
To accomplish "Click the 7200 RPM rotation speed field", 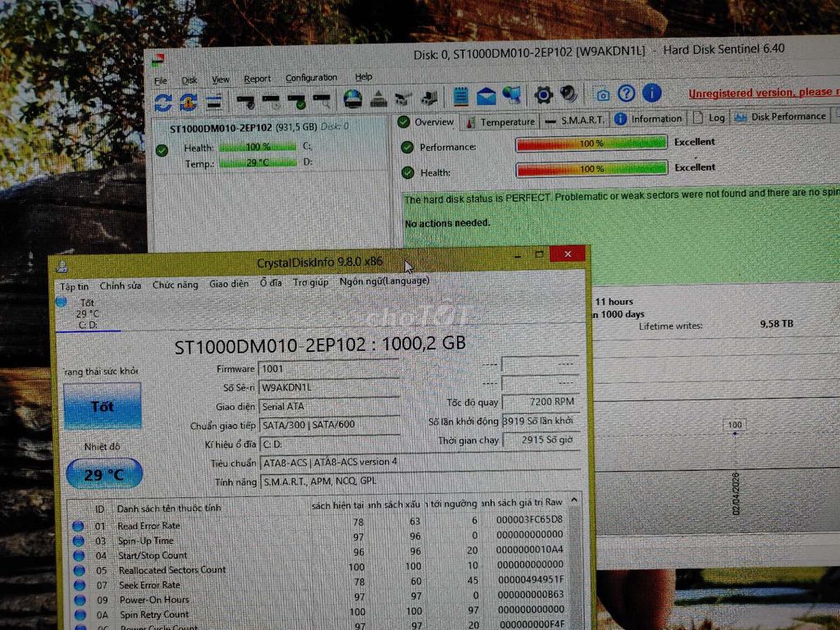I will tap(541, 402).
